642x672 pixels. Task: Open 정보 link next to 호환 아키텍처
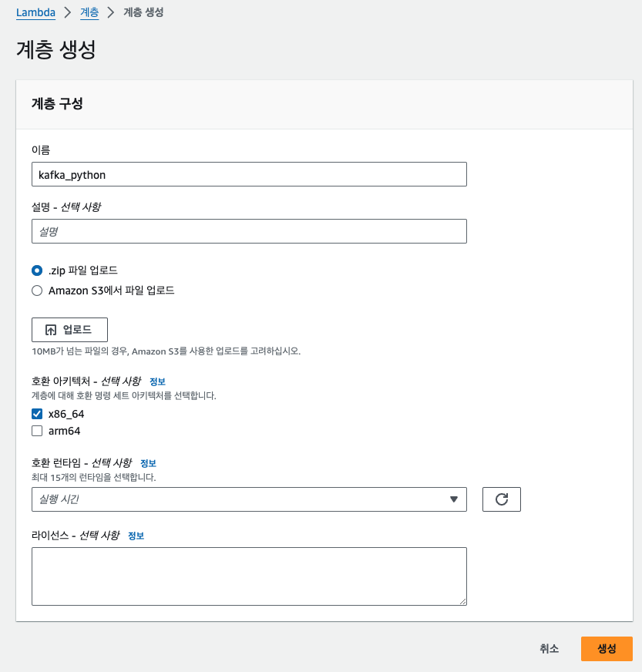click(x=157, y=381)
